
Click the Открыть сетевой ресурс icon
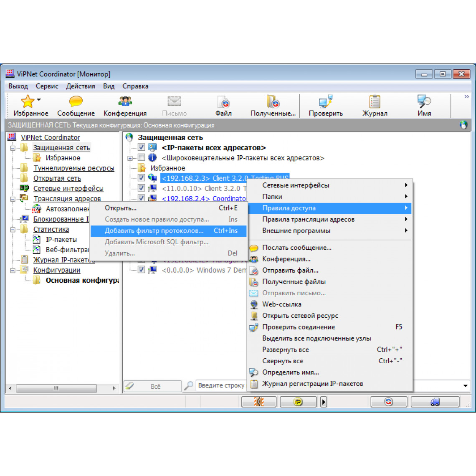coord(254,316)
